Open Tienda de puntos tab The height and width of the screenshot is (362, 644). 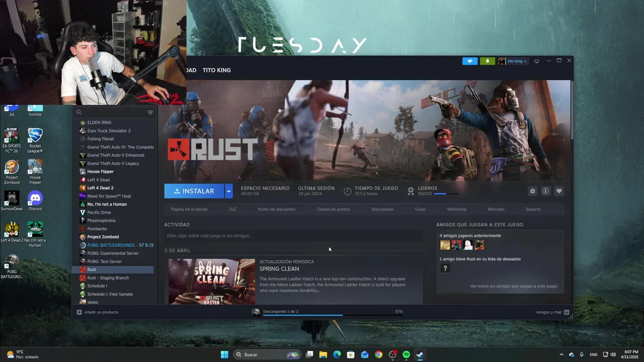click(333, 209)
